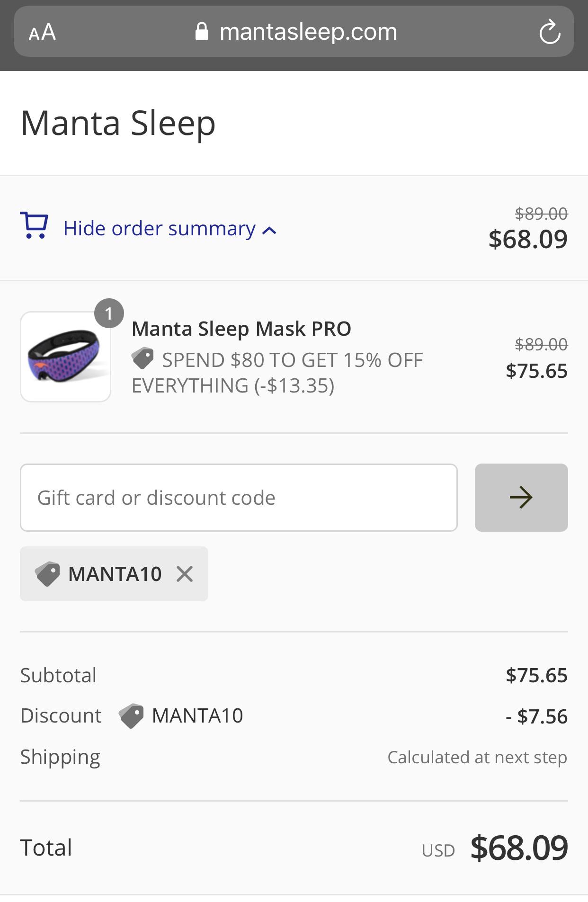Click the tag icon next to Discount MANTA10

pos(132,715)
